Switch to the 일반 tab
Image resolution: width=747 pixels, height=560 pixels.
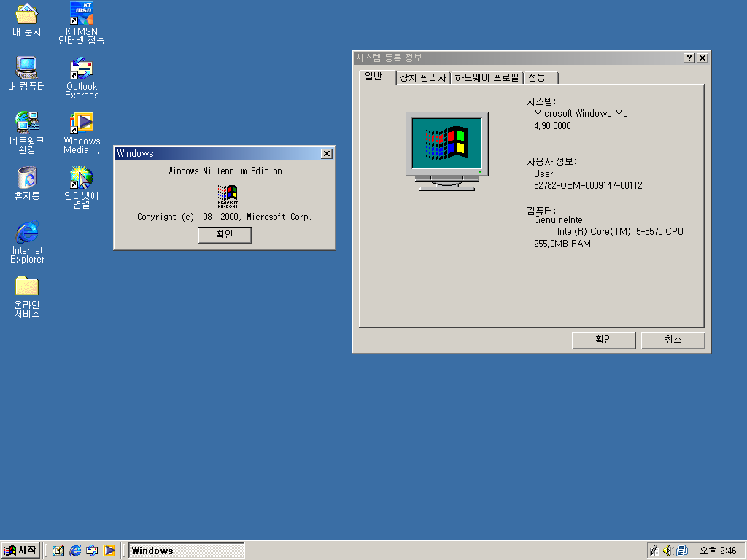coord(377,77)
